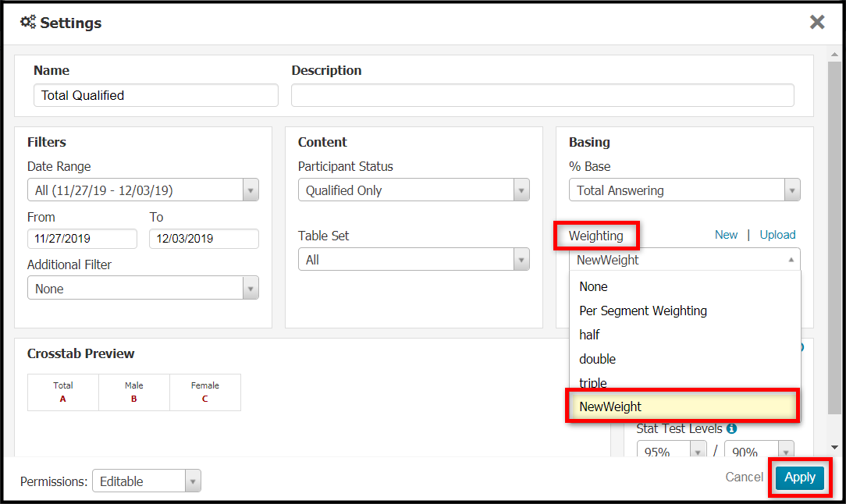The width and height of the screenshot is (846, 504).
Task: Open the Date Range dropdown
Action: coord(143,190)
